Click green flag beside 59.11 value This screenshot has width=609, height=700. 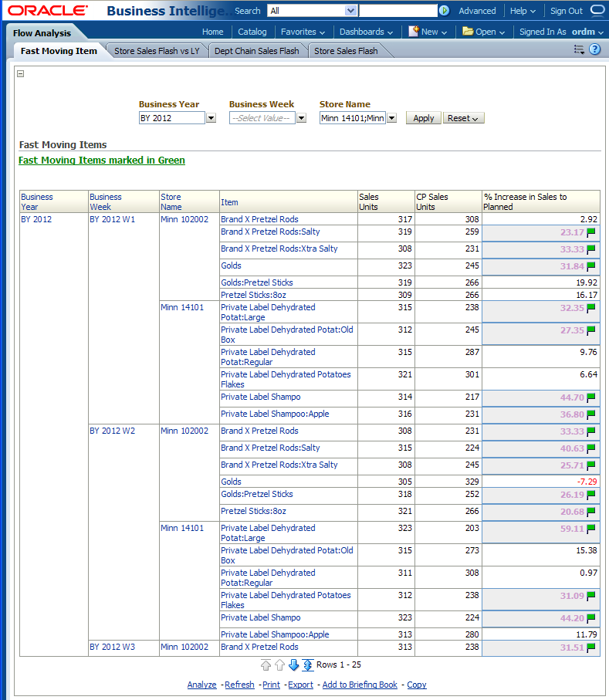tap(591, 529)
